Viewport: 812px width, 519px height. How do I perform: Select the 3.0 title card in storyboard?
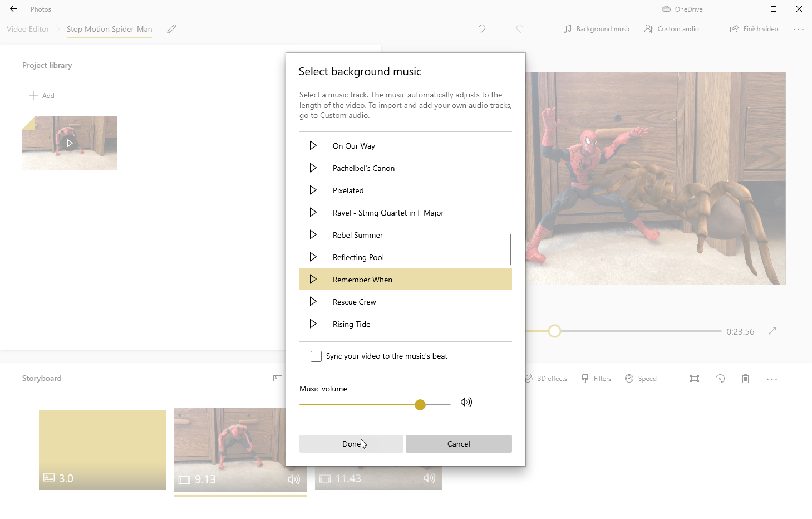(102, 450)
